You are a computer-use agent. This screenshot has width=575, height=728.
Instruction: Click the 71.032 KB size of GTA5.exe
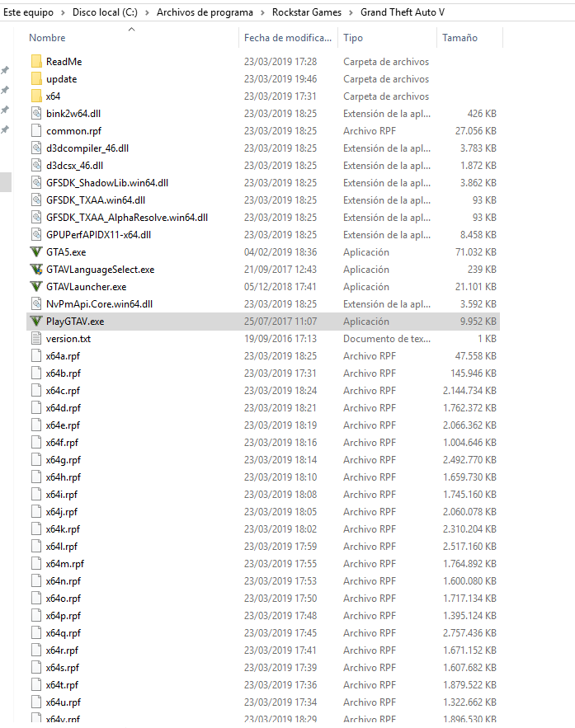click(476, 252)
